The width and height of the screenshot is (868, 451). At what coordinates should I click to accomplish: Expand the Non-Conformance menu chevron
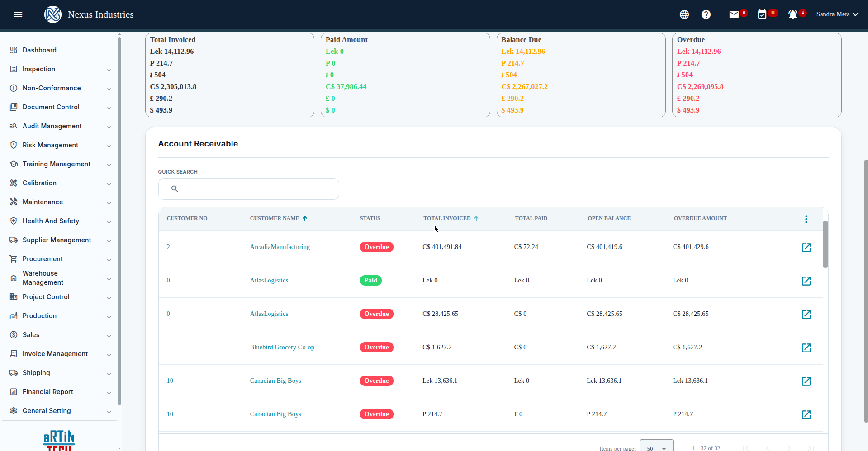click(x=109, y=89)
